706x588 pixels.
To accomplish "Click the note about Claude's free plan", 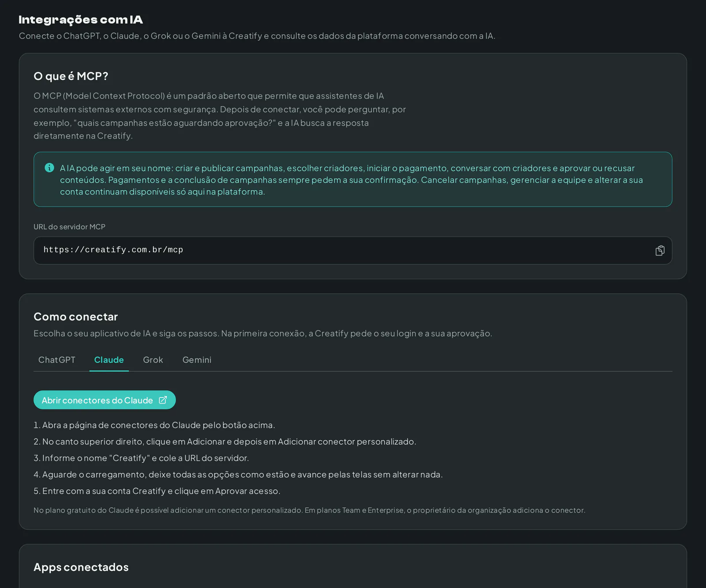I will [x=309, y=510].
